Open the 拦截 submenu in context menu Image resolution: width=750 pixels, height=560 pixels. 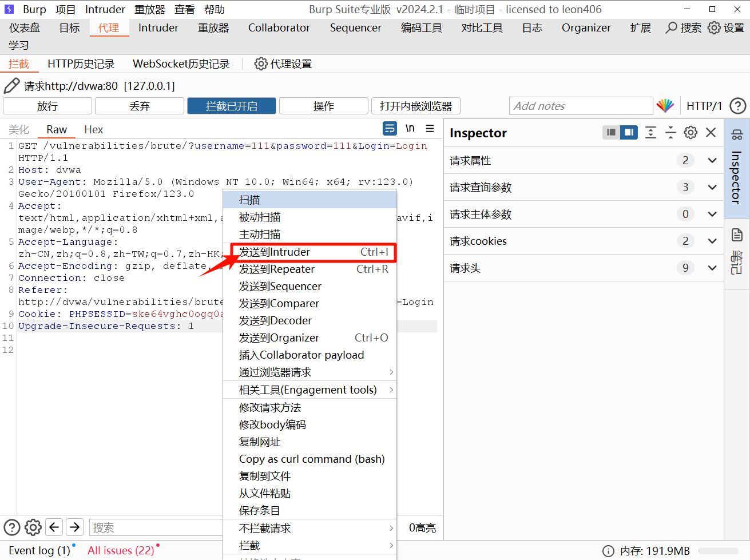[x=309, y=546]
